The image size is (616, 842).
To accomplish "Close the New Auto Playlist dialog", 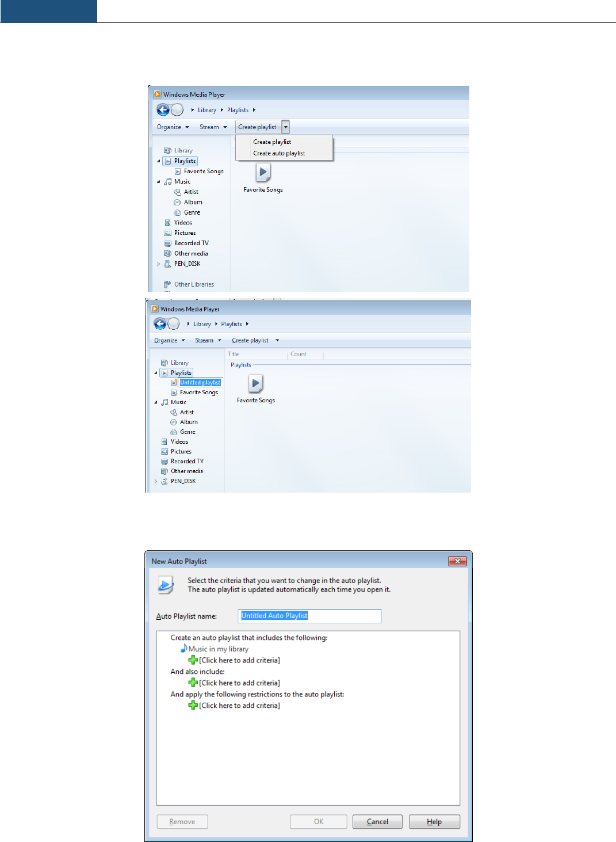I will (457, 561).
